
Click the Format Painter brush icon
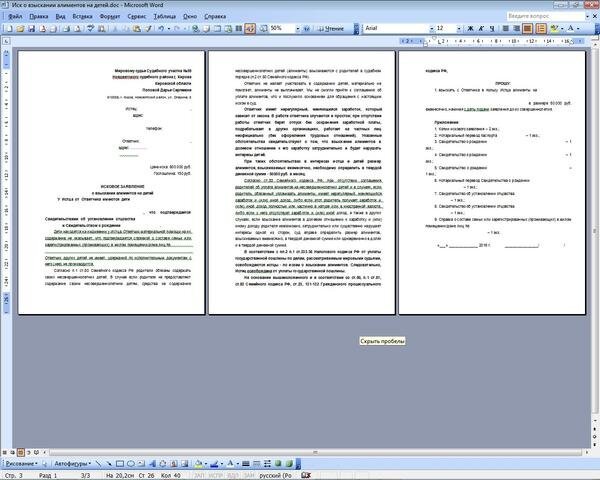tap(147, 30)
